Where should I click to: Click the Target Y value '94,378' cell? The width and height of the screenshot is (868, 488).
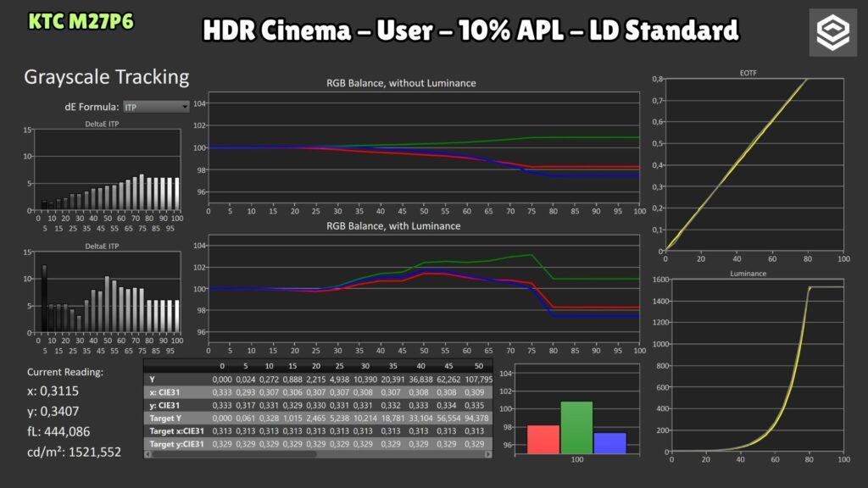pyautogui.click(x=476, y=419)
